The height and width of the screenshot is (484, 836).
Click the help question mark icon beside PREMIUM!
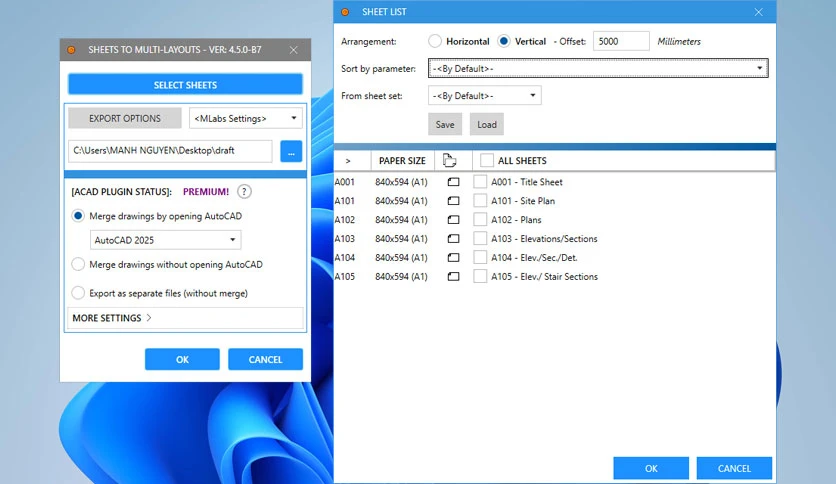coord(244,191)
